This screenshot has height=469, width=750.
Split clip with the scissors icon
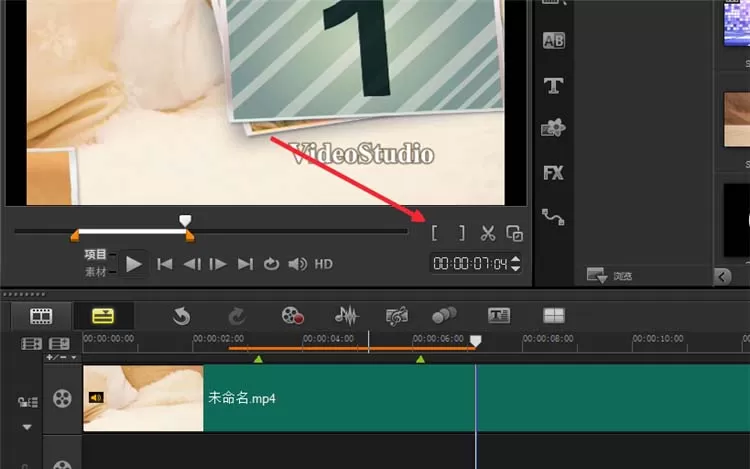[x=488, y=233]
